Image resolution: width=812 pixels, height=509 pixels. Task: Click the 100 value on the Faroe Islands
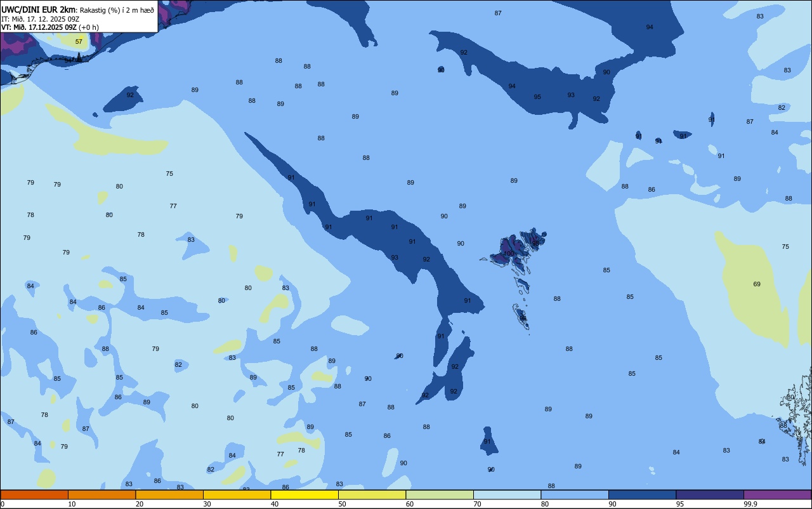pyautogui.click(x=509, y=254)
